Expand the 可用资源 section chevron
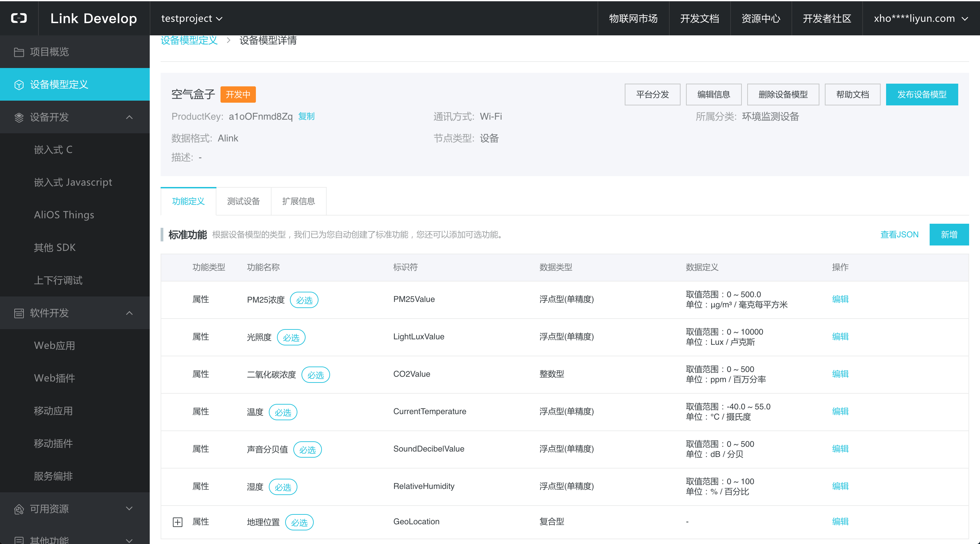Image resolution: width=980 pixels, height=544 pixels. [x=129, y=509]
